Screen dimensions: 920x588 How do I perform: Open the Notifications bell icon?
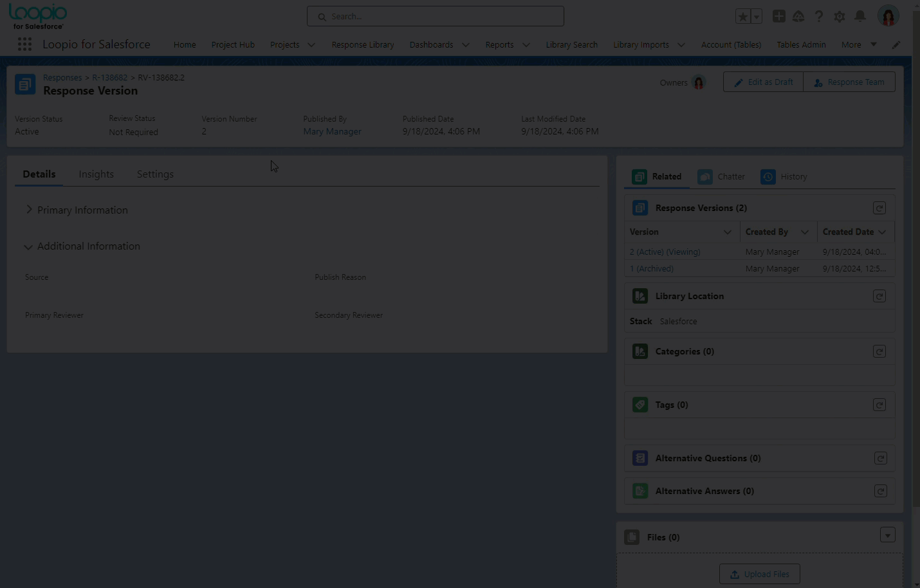coord(860,17)
